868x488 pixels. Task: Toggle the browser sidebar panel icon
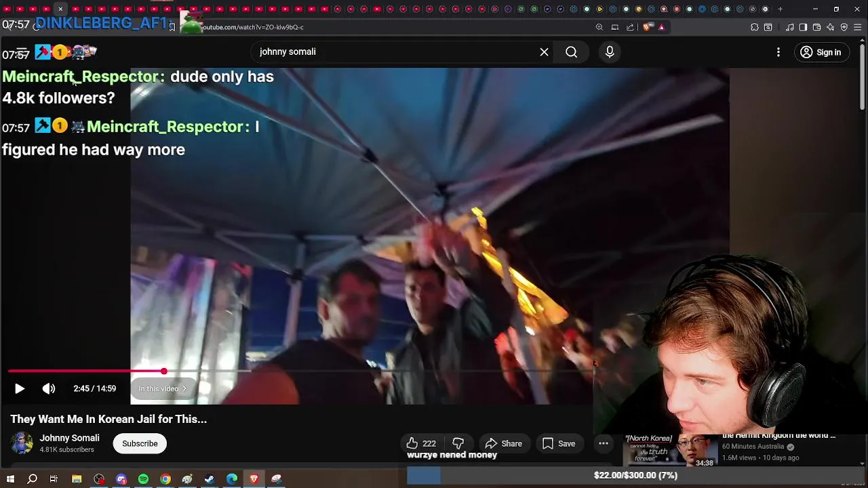(x=804, y=27)
